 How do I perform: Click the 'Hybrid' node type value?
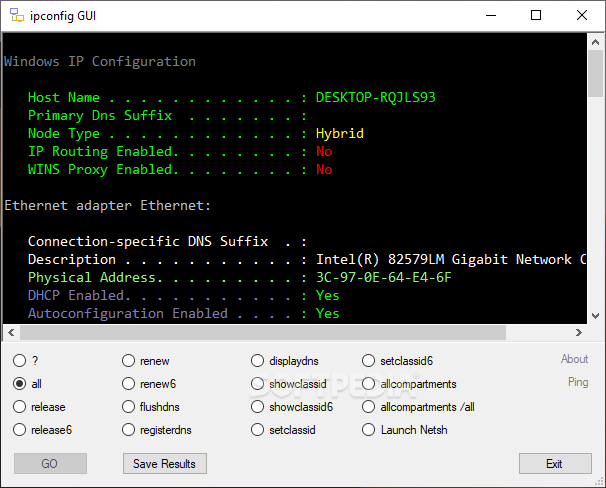coord(340,134)
